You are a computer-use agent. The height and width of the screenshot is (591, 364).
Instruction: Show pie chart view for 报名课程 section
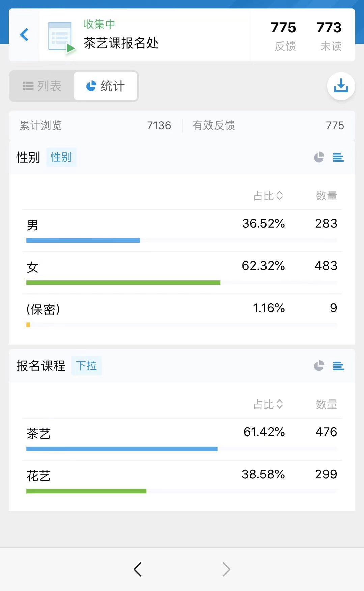(319, 366)
